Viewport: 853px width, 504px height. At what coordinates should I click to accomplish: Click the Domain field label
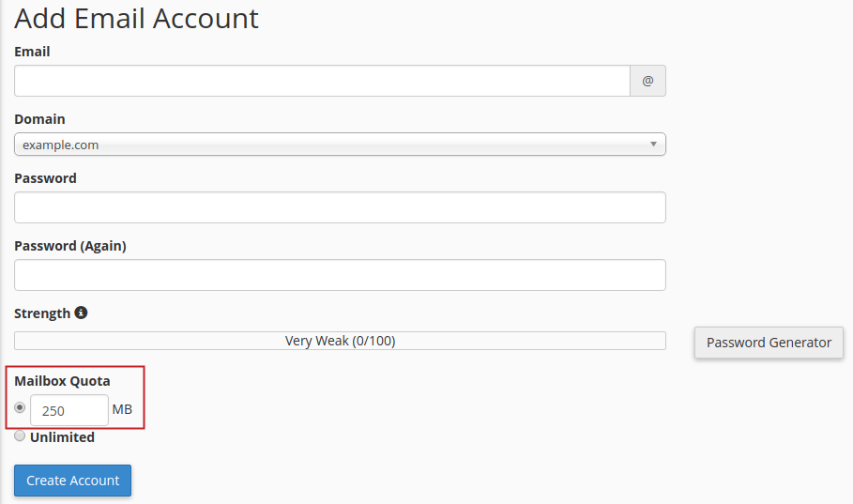(39, 119)
